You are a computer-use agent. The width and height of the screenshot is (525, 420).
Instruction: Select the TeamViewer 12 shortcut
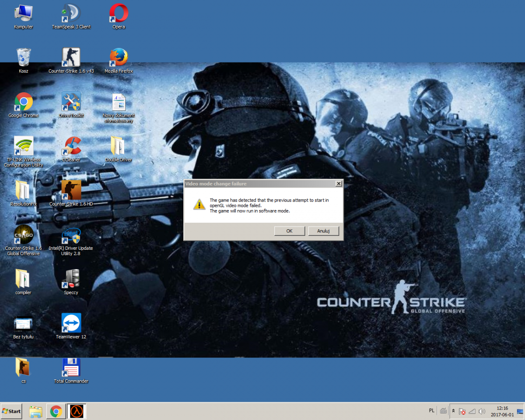pos(71,326)
